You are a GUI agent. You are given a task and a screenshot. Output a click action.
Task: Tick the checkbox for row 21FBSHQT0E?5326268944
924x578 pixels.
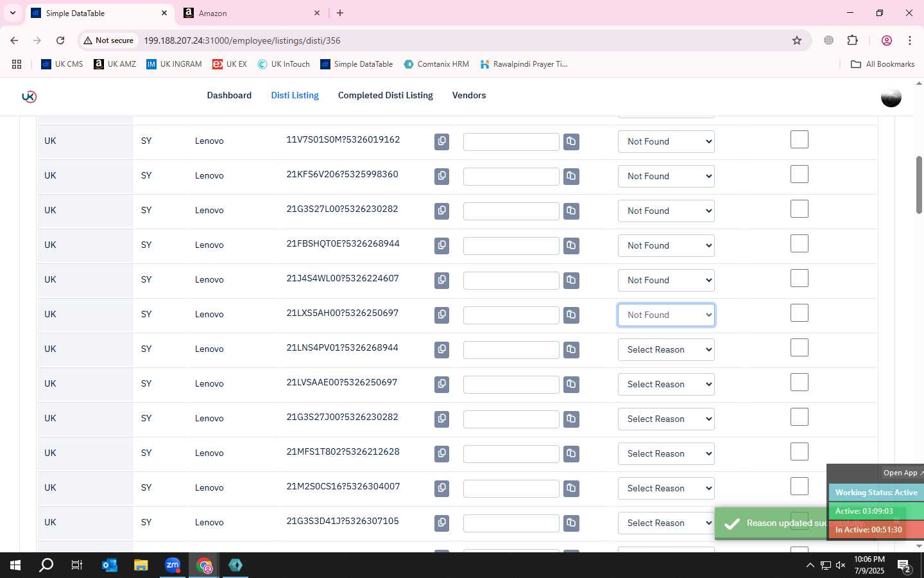799,243
